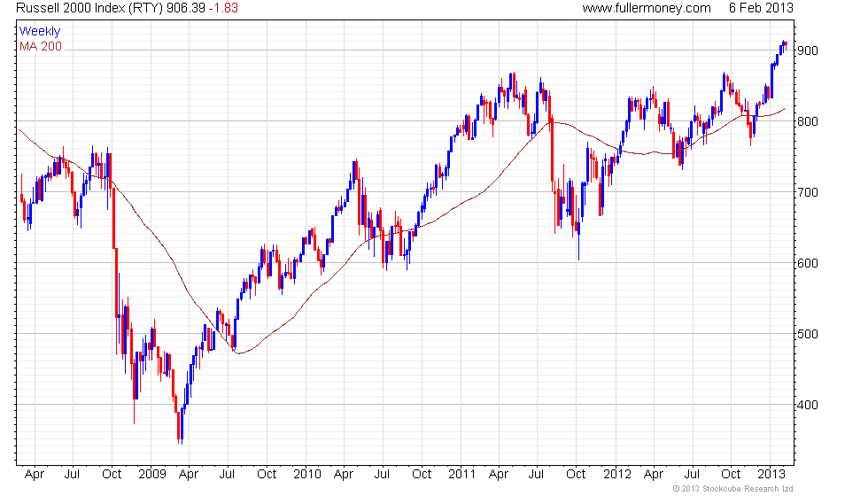This screenshot has width=868, height=496.
Task: Click the 2010 year label on the time axis
Action: click(306, 474)
